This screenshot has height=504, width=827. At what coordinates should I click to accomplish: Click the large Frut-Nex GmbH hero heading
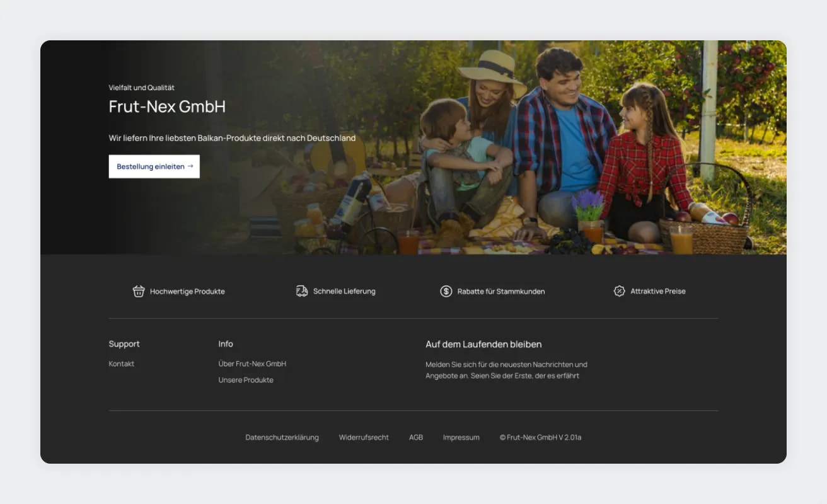point(167,106)
